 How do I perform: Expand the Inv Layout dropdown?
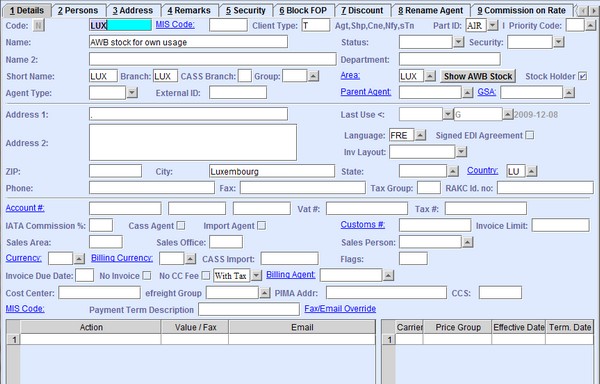click(461, 152)
